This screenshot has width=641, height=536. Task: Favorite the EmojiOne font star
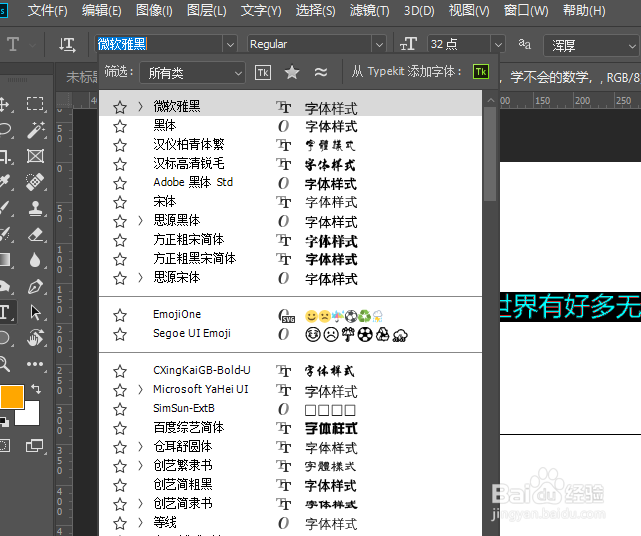pos(120,316)
